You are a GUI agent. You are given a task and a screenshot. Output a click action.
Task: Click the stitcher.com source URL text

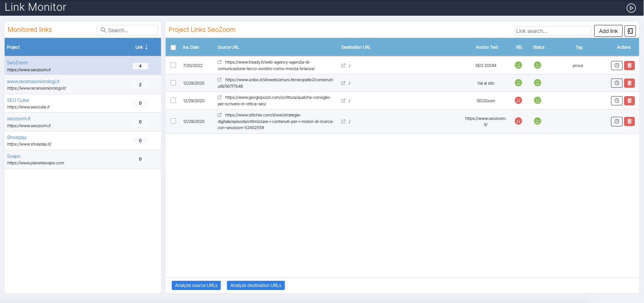click(276, 121)
